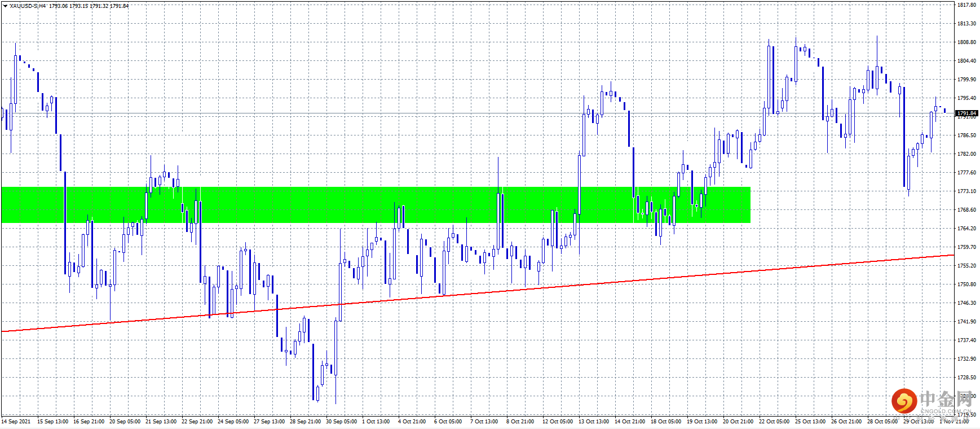The width and height of the screenshot is (980, 429).
Task: Click the 1737.40 price axis label
Action: tap(966, 340)
